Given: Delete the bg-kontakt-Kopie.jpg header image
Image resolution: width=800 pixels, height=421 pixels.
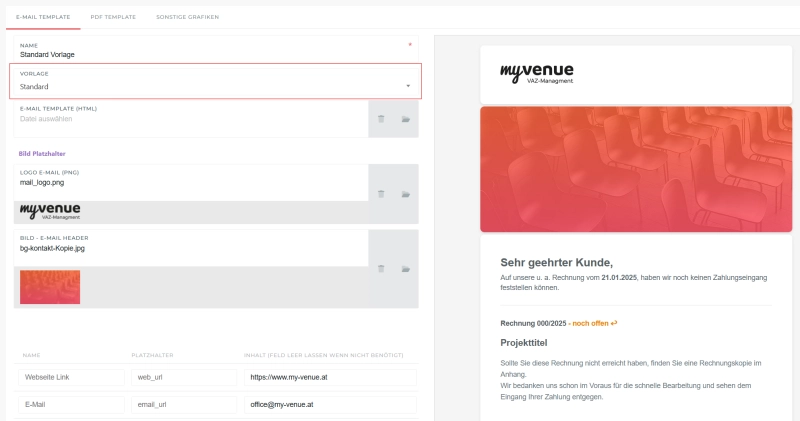Looking at the screenshot, I should point(381,269).
